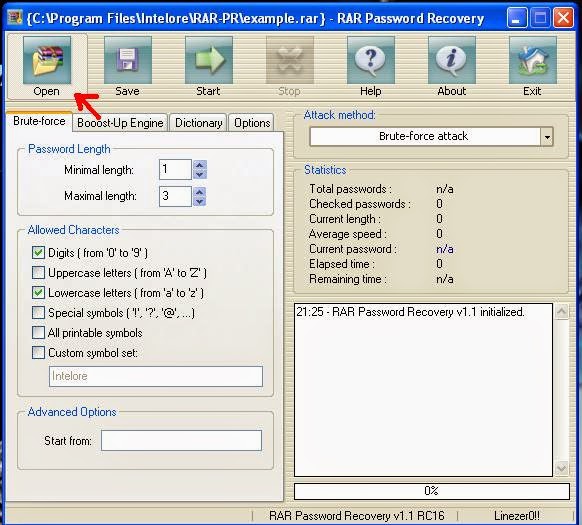This screenshot has width=582, height=525.
Task: Click the 'Remaining time :' statistic label
Action: point(348,279)
